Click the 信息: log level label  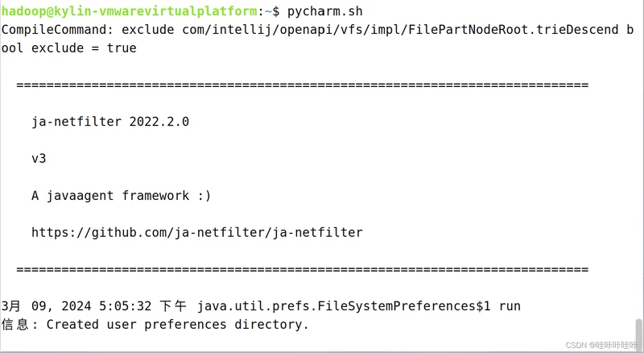point(20,325)
